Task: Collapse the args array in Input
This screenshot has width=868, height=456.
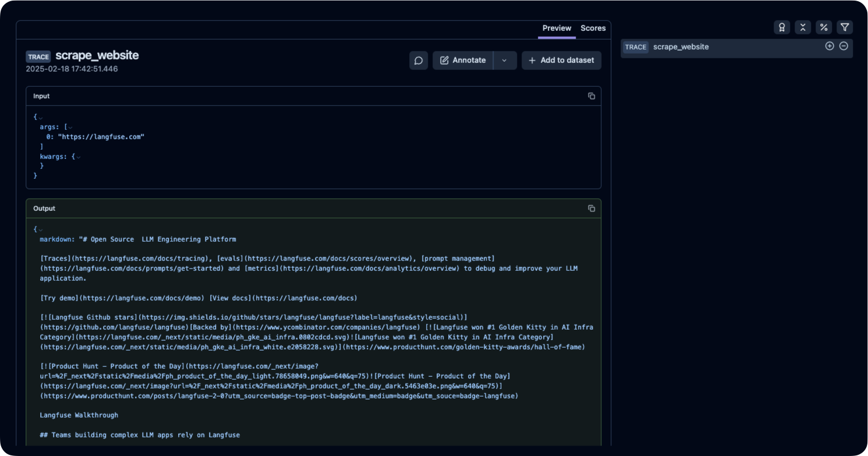Action: [x=70, y=126]
